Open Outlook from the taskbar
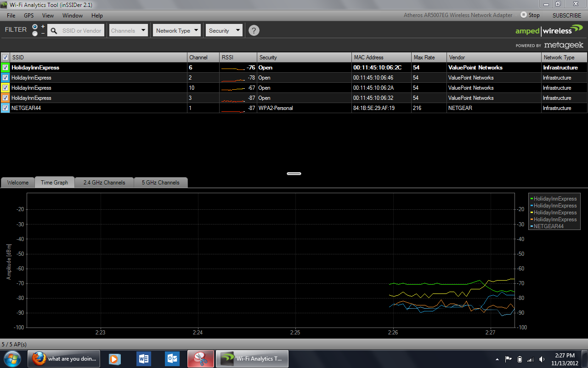 click(x=172, y=359)
